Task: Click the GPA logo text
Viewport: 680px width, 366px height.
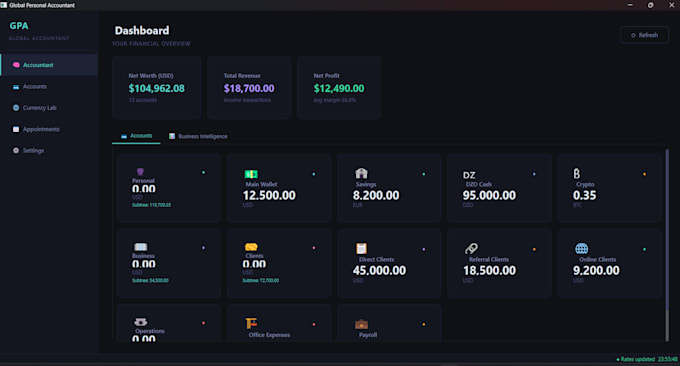Action: [19, 26]
